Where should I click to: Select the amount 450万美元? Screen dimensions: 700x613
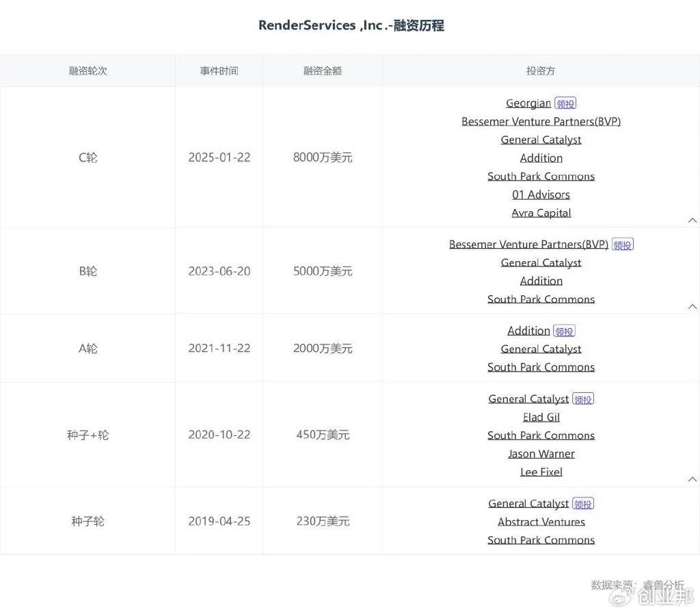pyautogui.click(x=323, y=435)
